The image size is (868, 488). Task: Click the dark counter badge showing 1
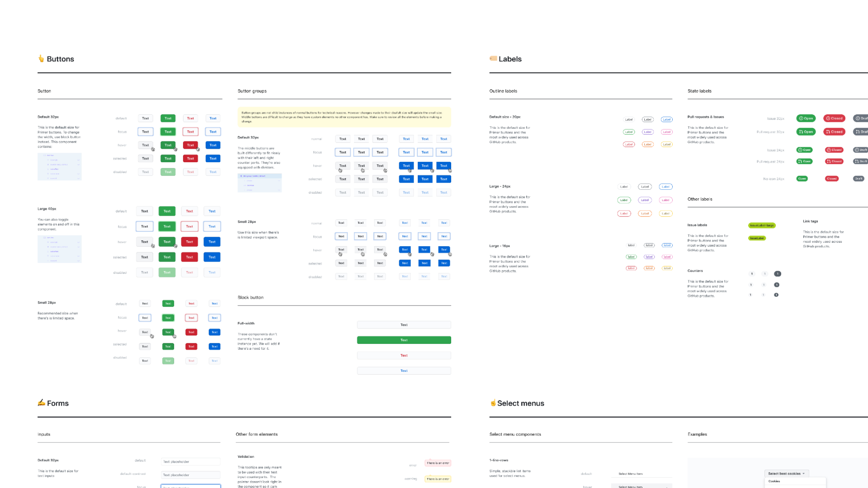coord(777,273)
